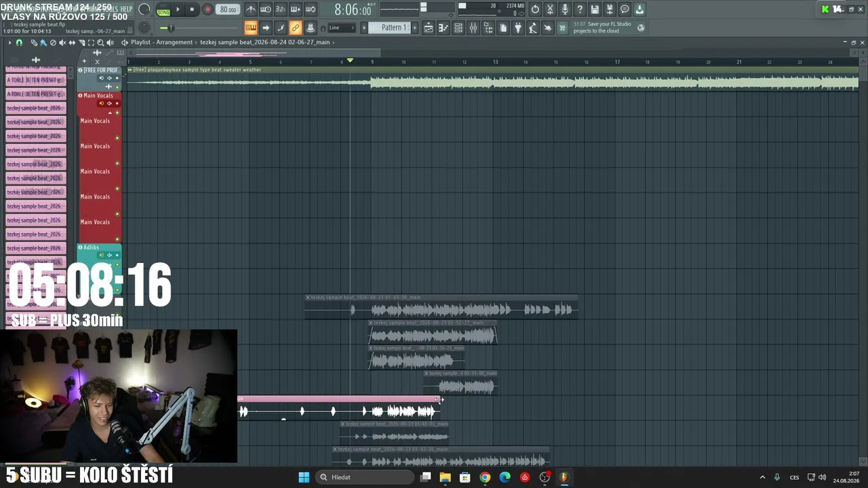Click the main time display 8:06:00

353,10
